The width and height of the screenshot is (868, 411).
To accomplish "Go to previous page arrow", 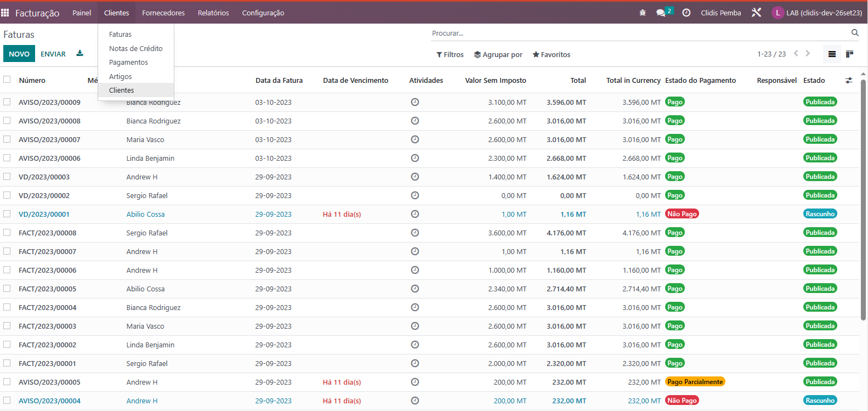I will click(x=796, y=53).
